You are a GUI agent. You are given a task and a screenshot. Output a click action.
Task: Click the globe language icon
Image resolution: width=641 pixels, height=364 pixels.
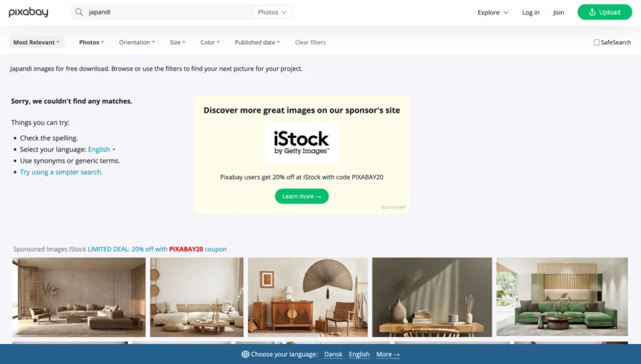245,354
